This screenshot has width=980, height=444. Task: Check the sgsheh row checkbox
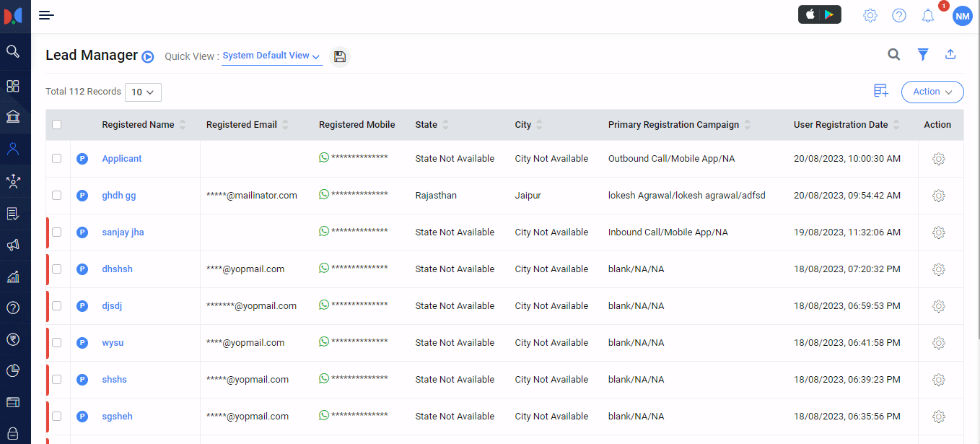click(57, 416)
